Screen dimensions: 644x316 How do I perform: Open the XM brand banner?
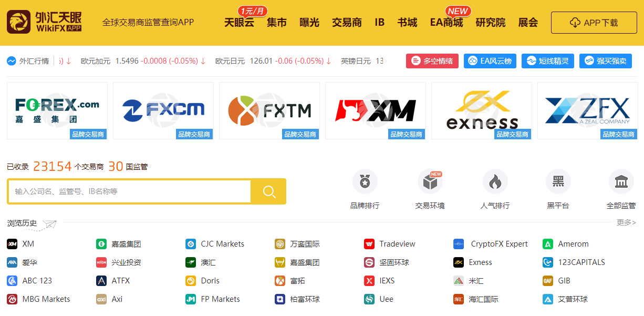[x=376, y=110]
